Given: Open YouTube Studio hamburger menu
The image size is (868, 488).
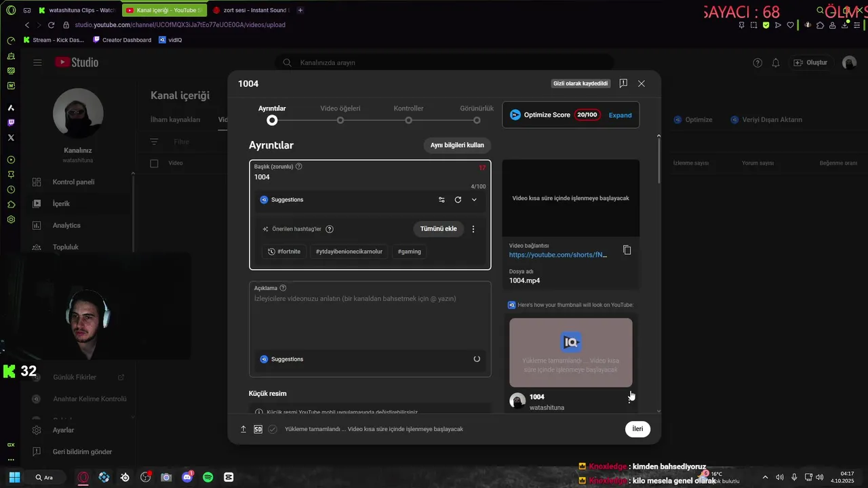Looking at the screenshot, I should tap(37, 62).
